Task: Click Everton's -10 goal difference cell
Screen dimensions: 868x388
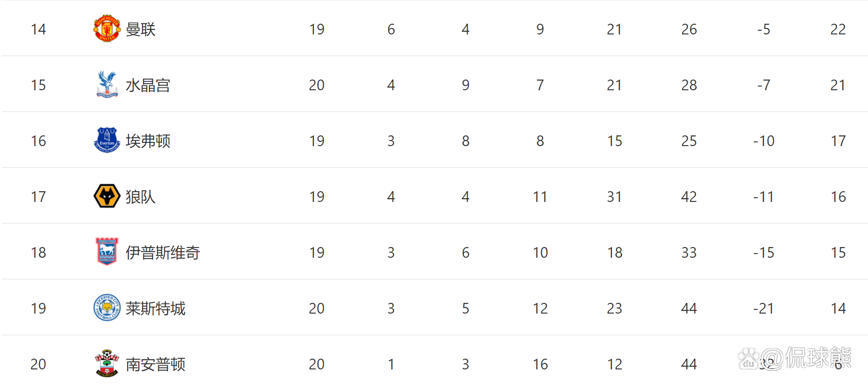Action: (764, 141)
